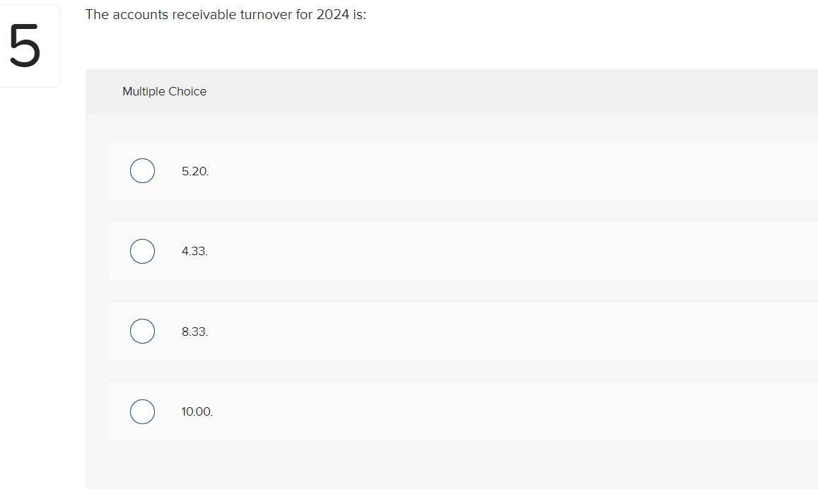
Task: Select the radio button for answer 10.00
Action: (142, 411)
